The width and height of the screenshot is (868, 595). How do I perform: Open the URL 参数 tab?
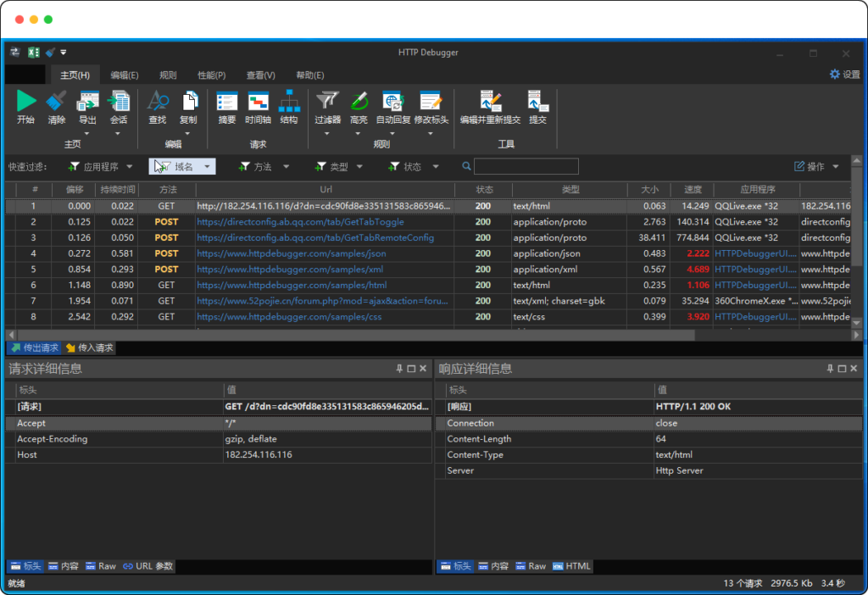(148, 565)
